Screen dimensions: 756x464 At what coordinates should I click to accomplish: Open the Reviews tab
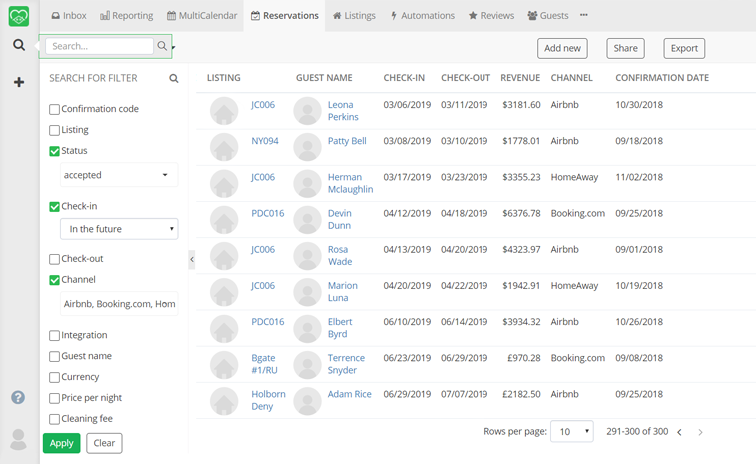coord(491,15)
